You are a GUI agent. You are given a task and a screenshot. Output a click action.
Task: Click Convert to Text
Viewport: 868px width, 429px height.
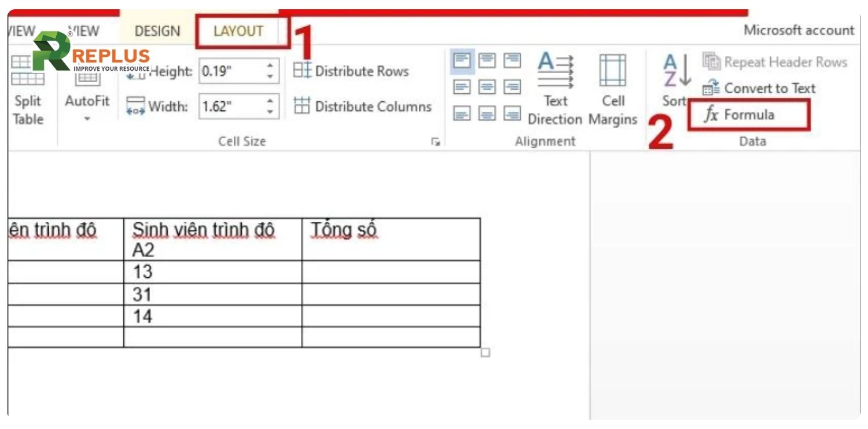click(x=759, y=88)
